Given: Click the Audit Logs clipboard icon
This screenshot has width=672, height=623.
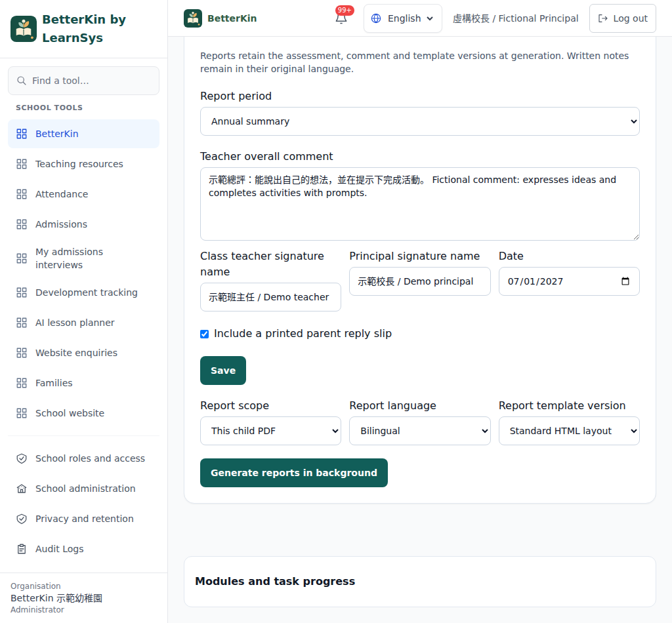Looking at the screenshot, I should point(22,549).
